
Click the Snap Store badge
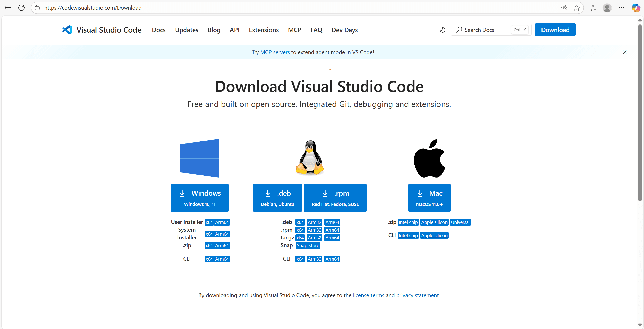308,245
